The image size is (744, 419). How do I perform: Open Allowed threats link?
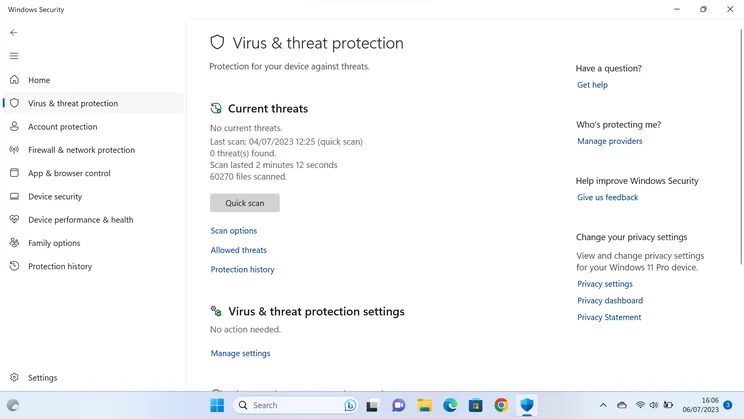tap(239, 250)
